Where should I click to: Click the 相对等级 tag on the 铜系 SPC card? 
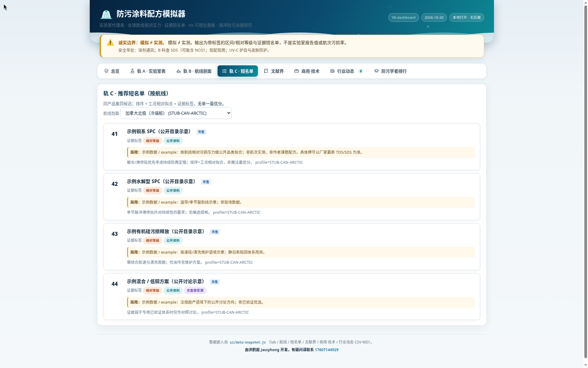point(153,141)
